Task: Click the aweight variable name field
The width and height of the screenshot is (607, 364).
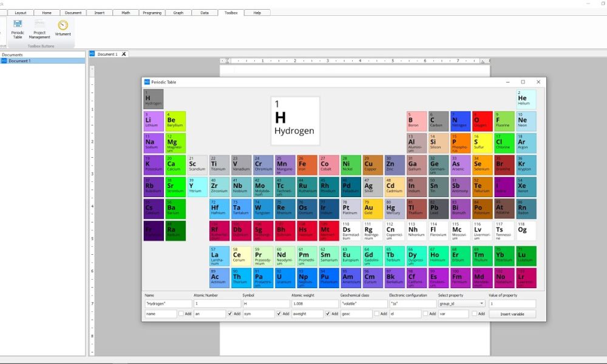Action: (x=307, y=314)
